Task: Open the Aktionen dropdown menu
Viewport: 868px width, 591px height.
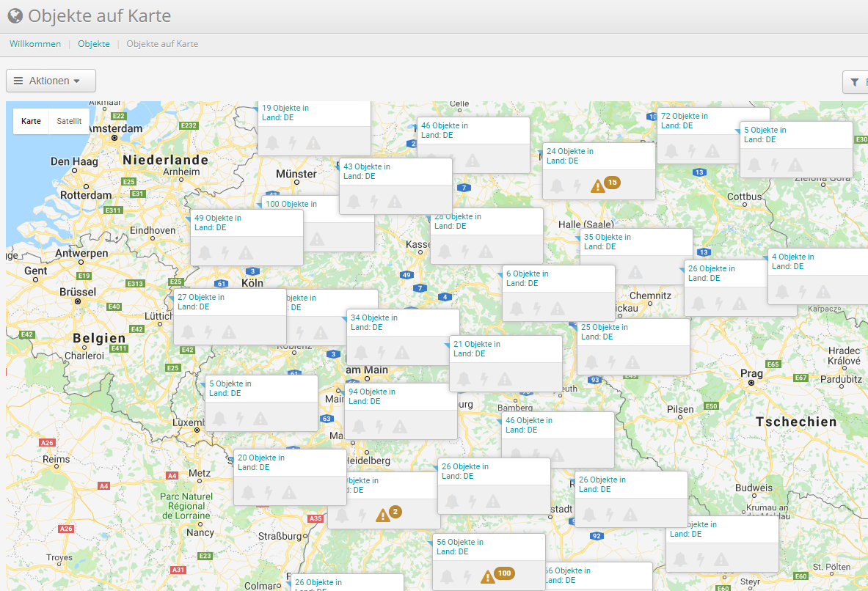Action: click(51, 81)
